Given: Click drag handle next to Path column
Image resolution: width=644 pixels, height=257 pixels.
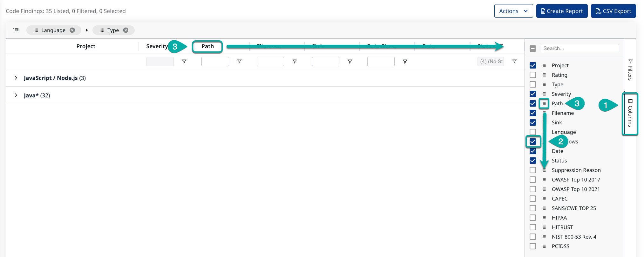Looking at the screenshot, I should (x=544, y=103).
